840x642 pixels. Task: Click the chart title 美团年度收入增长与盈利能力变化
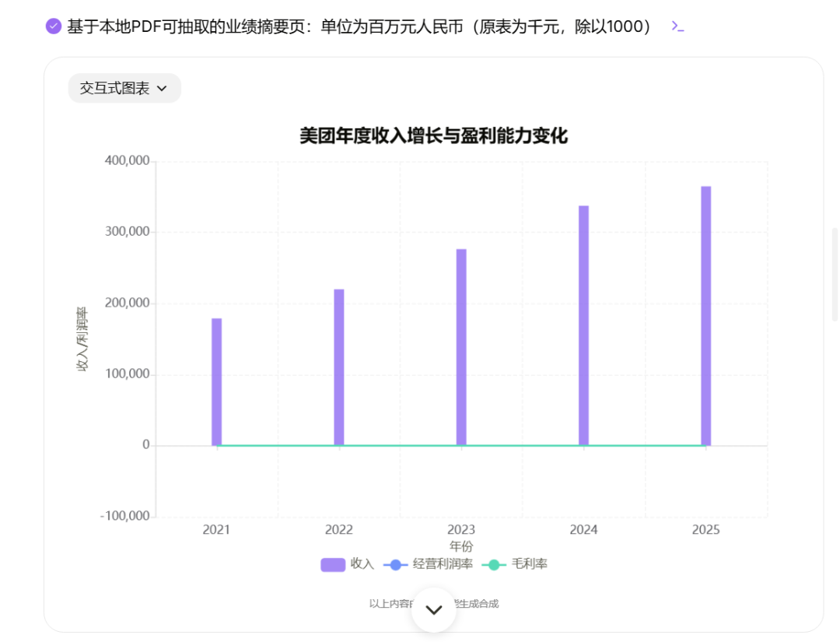(x=433, y=135)
